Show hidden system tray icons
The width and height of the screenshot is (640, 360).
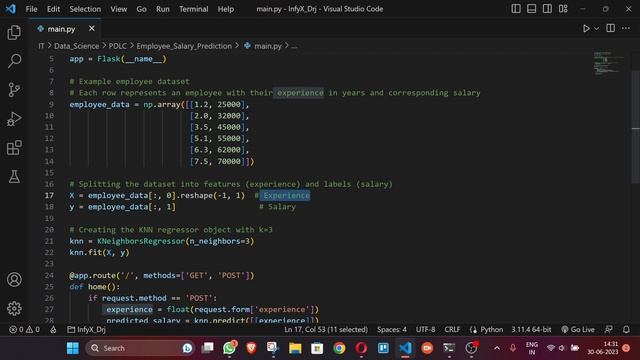pos(497,348)
